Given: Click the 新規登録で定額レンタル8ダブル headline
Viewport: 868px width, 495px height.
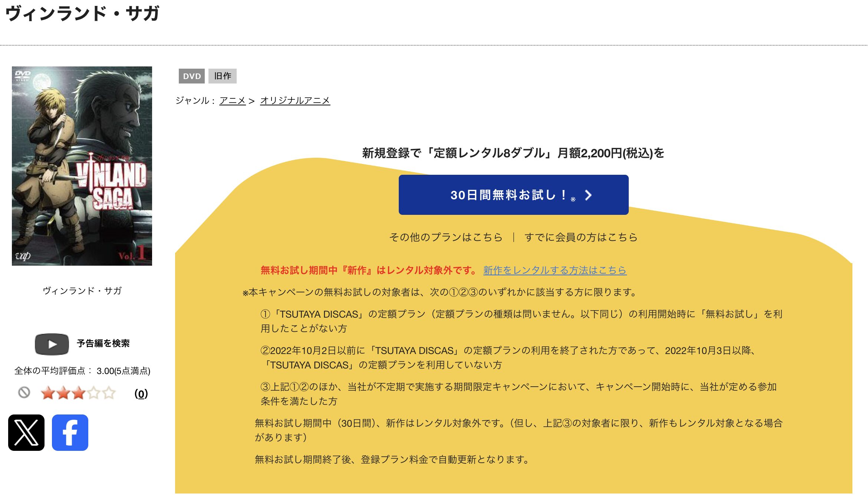Looking at the screenshot, I should [x=513, y=153].
